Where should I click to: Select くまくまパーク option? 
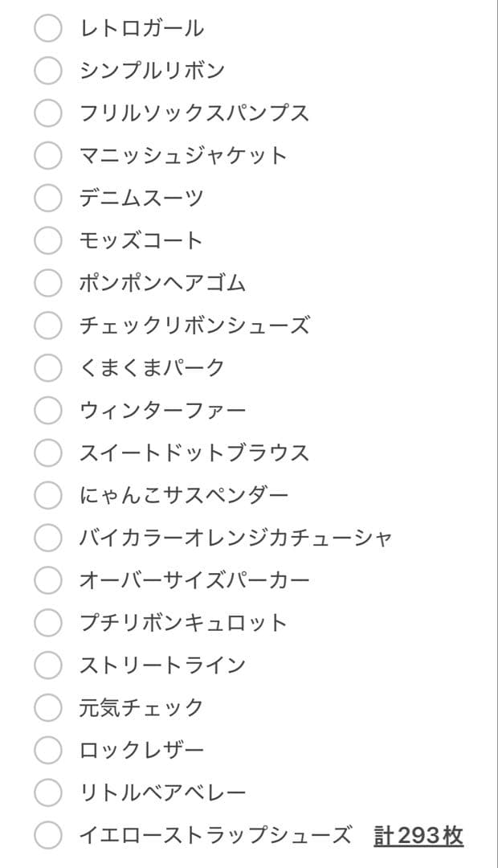(x=47, y=368)
